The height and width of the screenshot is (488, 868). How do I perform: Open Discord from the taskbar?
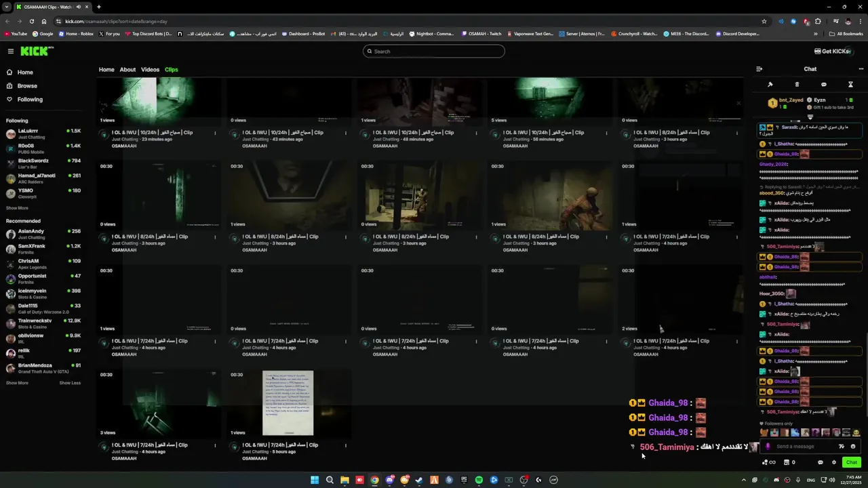389,480
